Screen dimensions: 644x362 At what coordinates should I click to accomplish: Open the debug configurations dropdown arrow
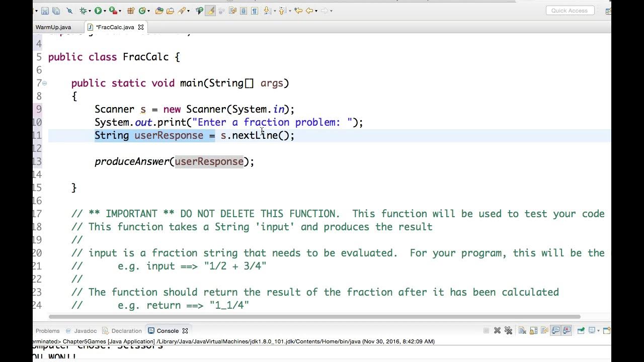[x=90, y=11]
